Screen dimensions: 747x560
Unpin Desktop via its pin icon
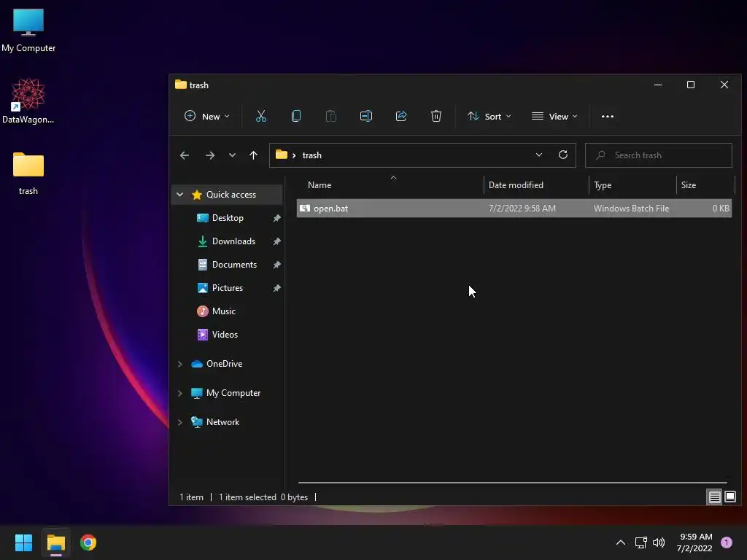click(x=276, y=217)
